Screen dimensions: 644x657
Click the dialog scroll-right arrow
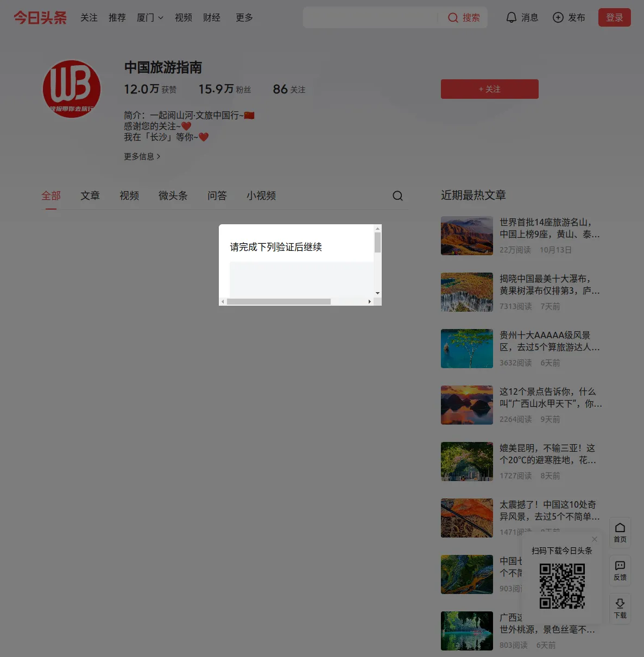(370, 301)
